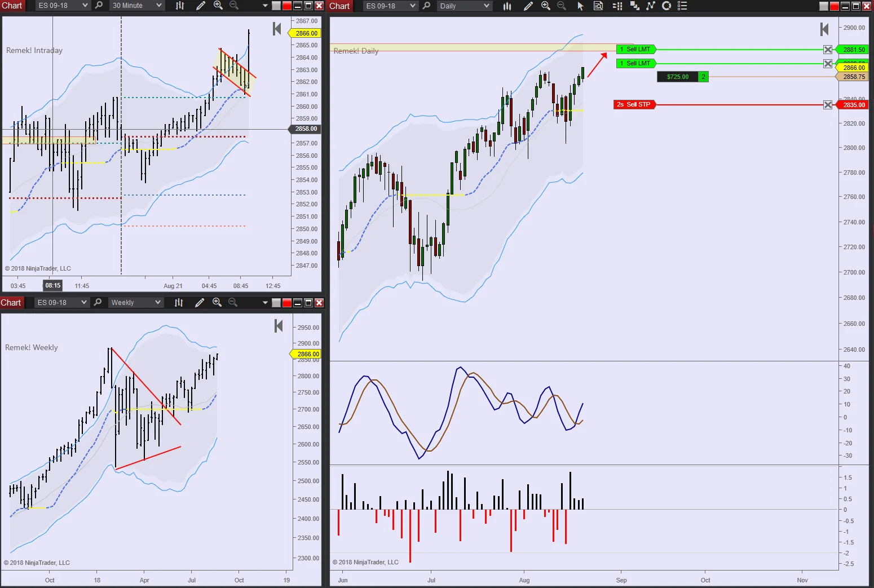Click the $725.00 position PnL marker
The image size is (874, 588).
tap(677, 77)
